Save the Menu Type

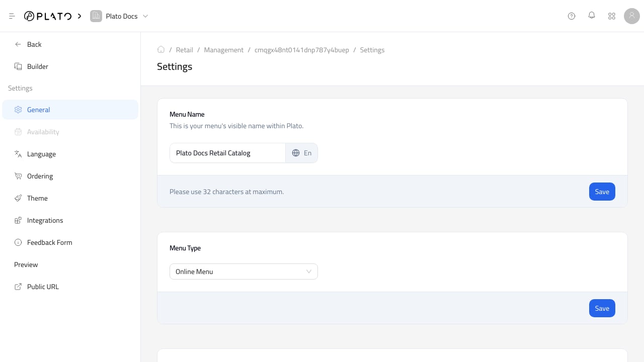602,308
